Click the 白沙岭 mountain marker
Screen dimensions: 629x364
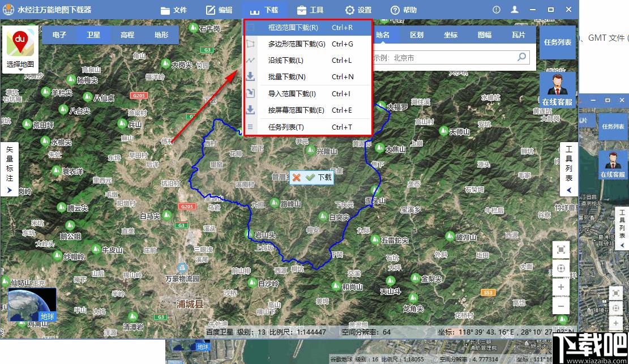point(253,283)
